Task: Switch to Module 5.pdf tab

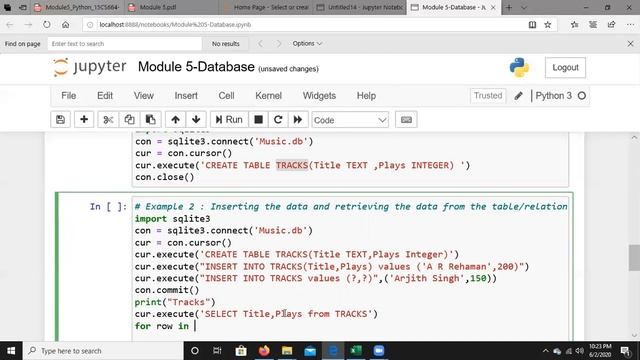Action: pyautogui.click(x=171, y=7)
